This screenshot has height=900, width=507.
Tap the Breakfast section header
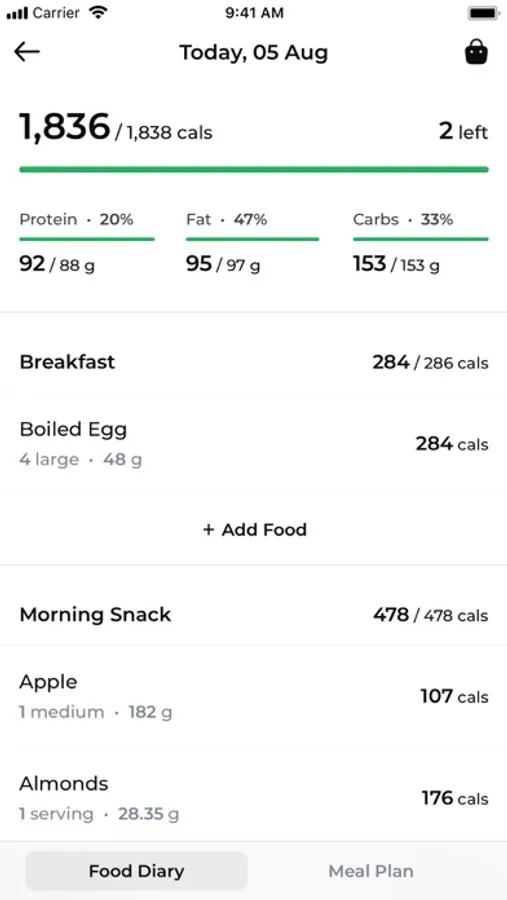[x=253, y=362]
